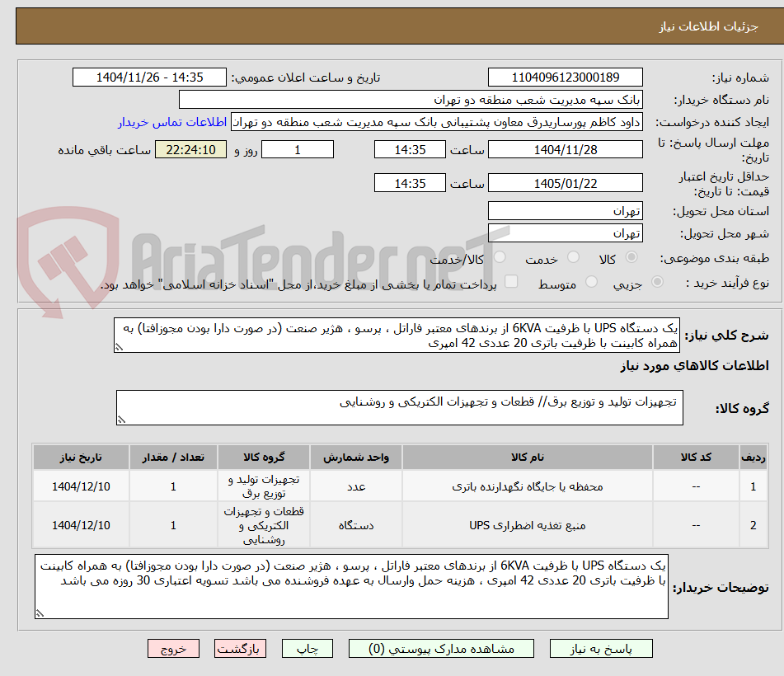
Task: Click the خروج exit button
Action: pyautogui.click(x=173, y=649)
